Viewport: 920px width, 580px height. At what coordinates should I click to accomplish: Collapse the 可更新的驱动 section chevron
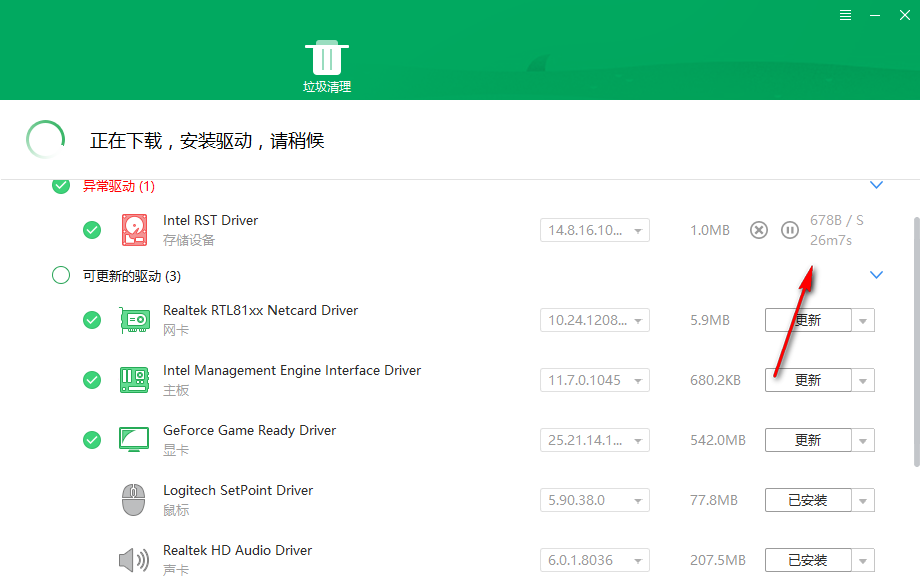[x=876, y=274]
